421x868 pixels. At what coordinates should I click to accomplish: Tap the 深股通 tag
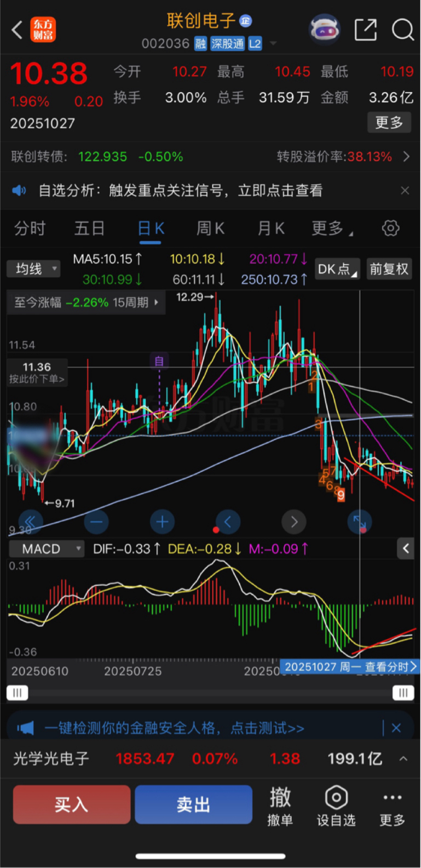(x=227, y=44)
